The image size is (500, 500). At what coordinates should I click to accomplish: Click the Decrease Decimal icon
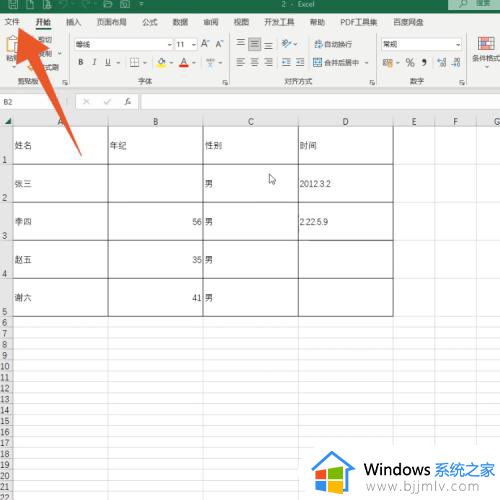pos(457,62)
